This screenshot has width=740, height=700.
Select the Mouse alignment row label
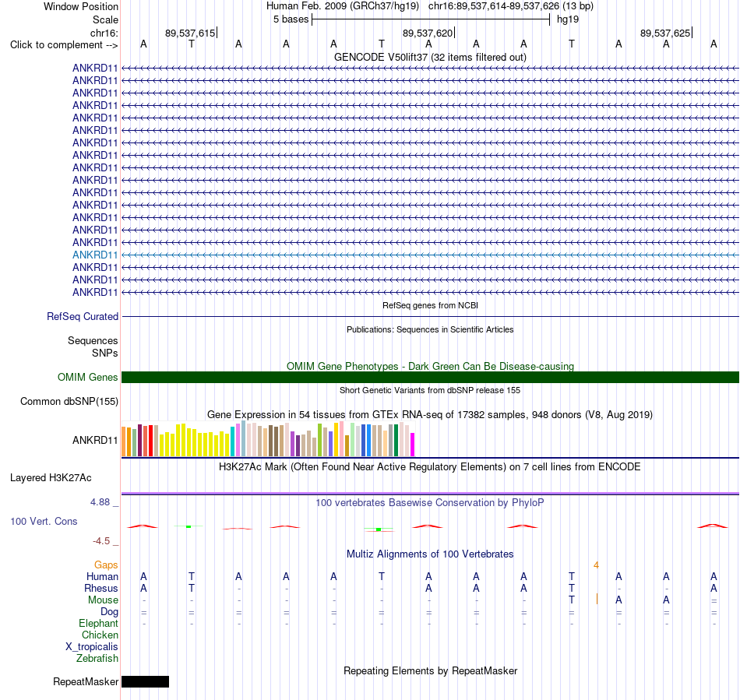(103, 600)
